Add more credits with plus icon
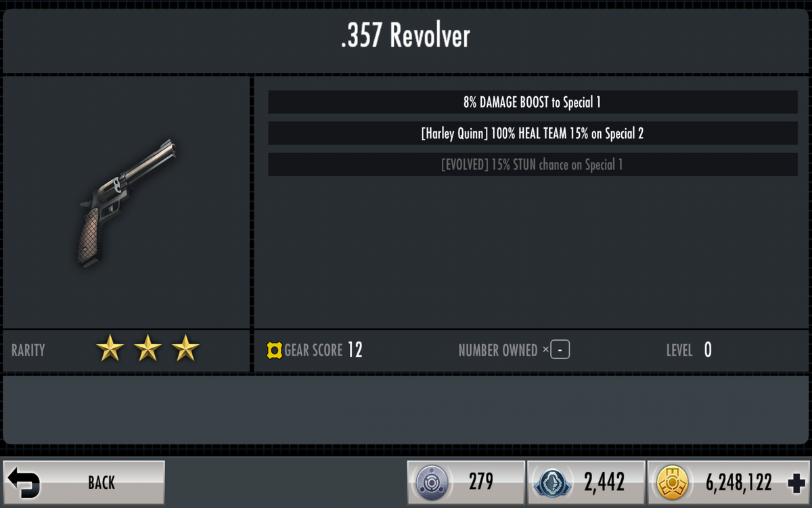 tap(796, 483)
